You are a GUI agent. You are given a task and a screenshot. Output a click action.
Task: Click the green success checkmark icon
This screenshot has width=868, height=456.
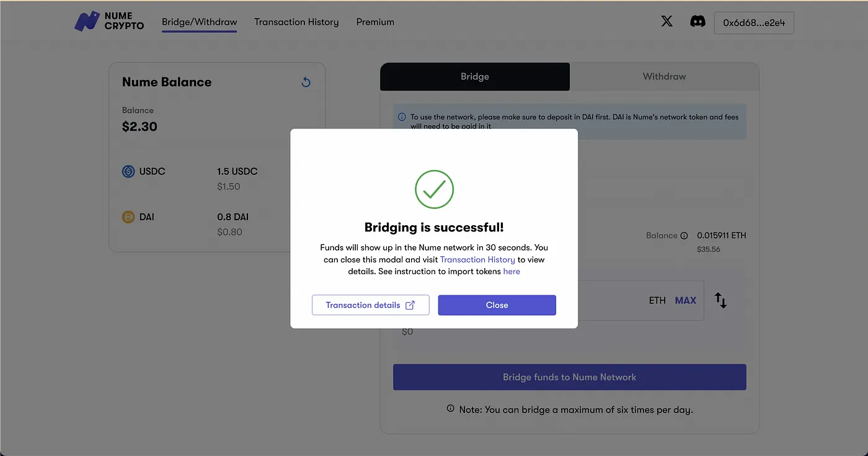(x=434, y=189)
